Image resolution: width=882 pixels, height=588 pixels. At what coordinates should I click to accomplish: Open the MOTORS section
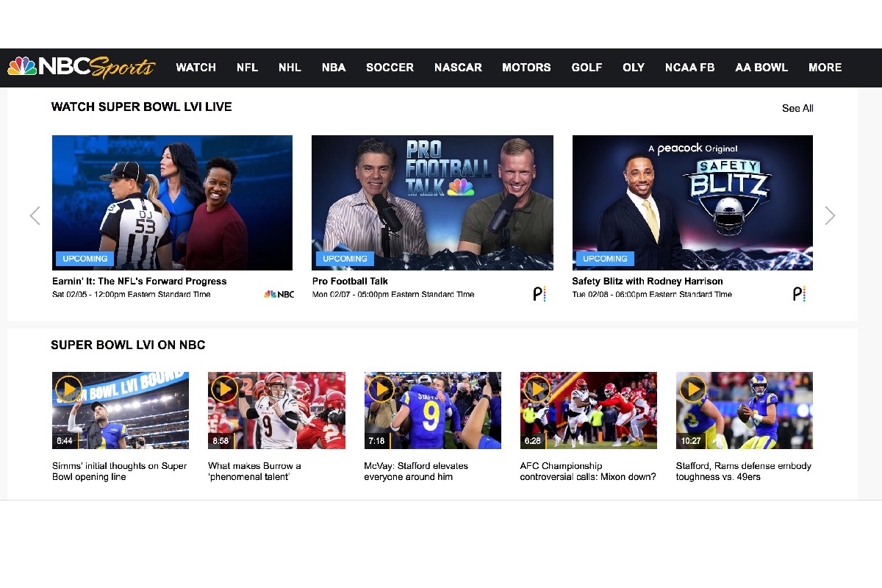click(526, 67)
